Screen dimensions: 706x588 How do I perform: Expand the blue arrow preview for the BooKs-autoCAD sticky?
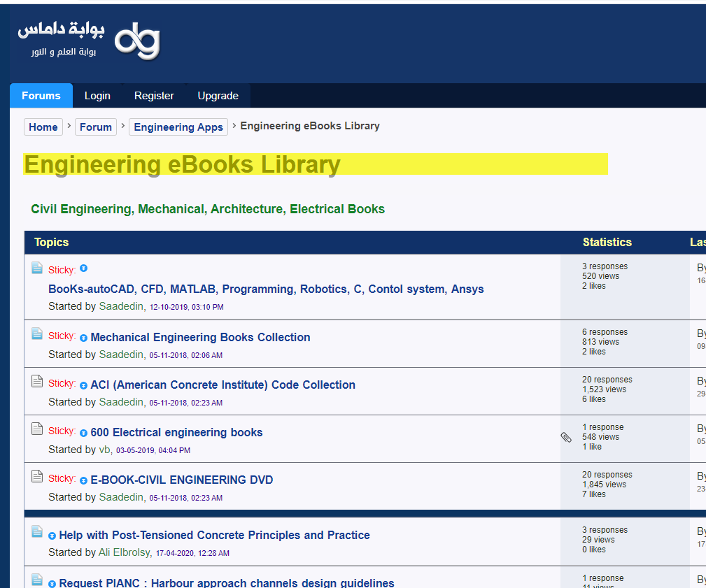pyautogui.click(x=84, y=268)
